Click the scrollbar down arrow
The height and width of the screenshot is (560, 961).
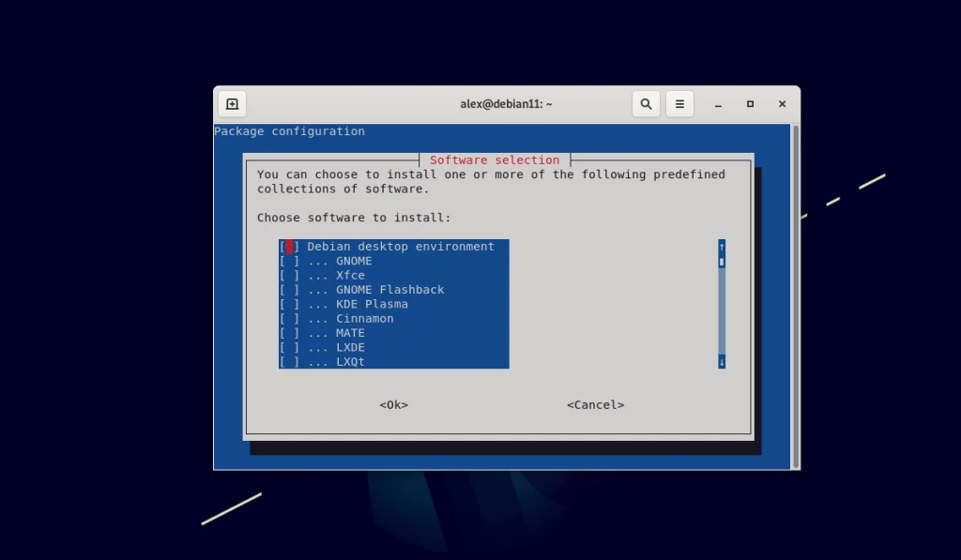[x=721, y=361]
